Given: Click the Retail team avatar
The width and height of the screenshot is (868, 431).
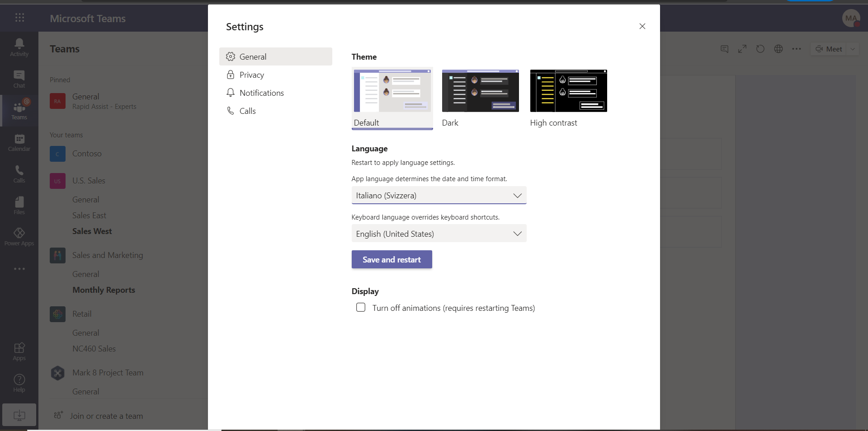Looking at the screenshot, I should pyautogui.click(x=57, y=314).
